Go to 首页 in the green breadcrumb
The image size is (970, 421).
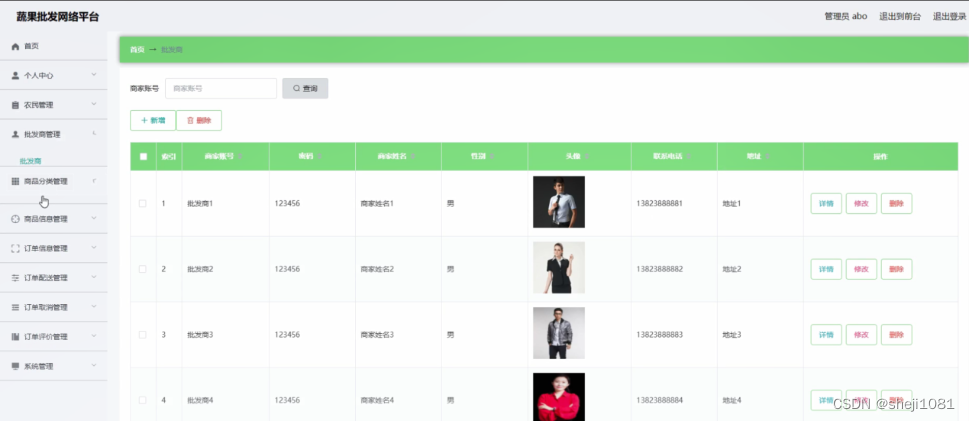pyautogui.click(x=137, y=49)
